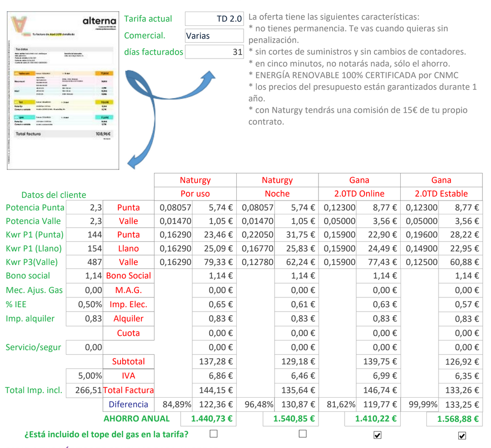Select the Mec. Ajus. Gas value 0,00
The height and width of the screenshot is (448, 491).
tap(84, 290)
